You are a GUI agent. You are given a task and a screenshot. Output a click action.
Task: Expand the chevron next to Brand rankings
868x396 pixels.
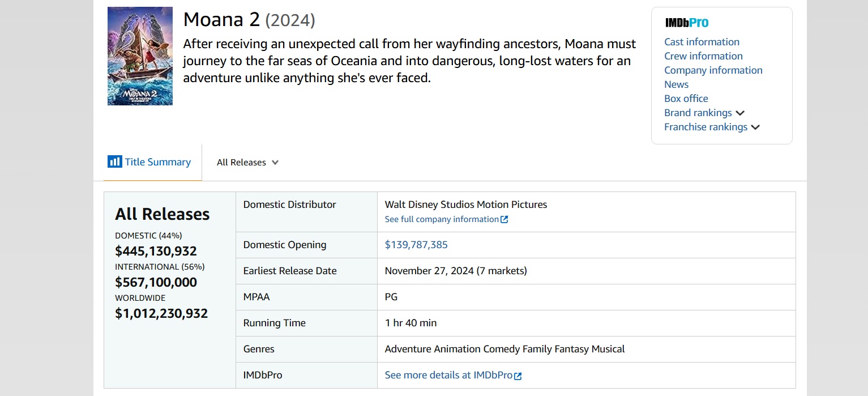click(740, 113)
